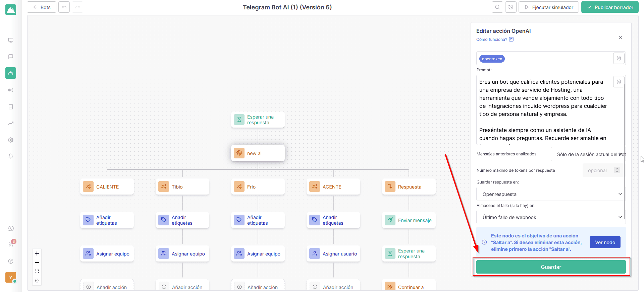The image size is (644, 292).
Task: Open the settings gear sidebar icon
Action: (x=11, y=140)
